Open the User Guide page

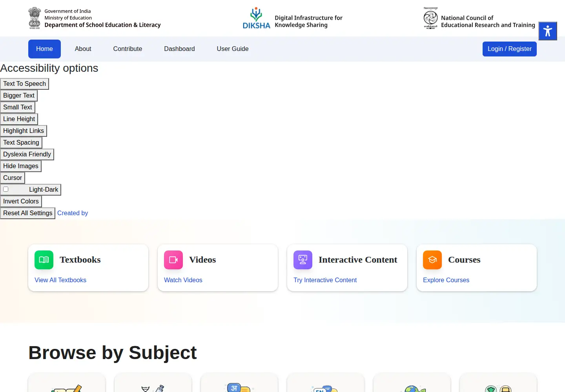pos(233,49)
